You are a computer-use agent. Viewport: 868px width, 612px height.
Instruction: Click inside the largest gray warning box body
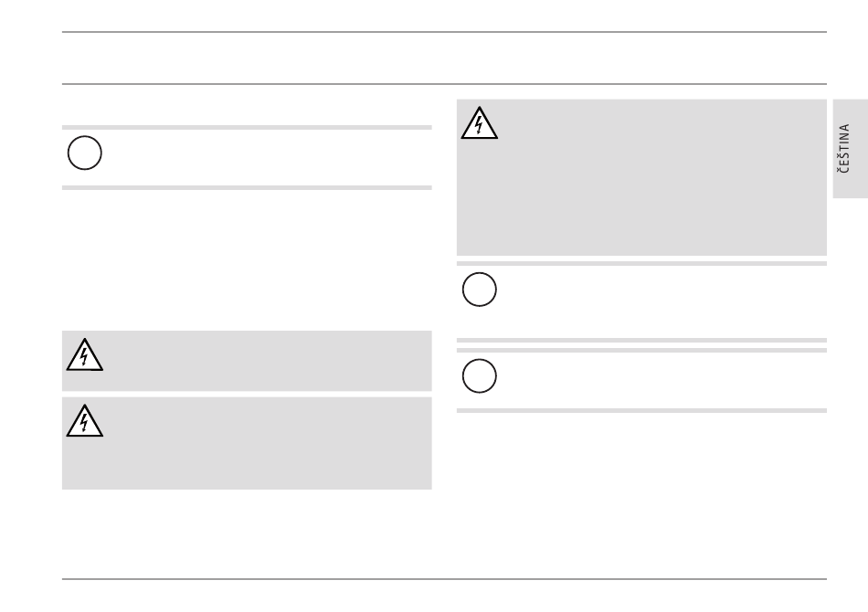641,177
